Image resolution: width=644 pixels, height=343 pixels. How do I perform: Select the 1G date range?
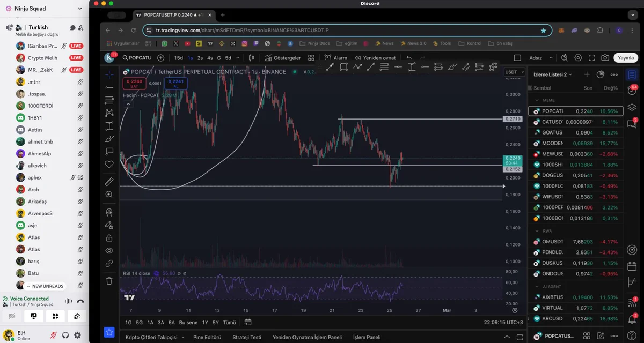click(x=128, y=323)
